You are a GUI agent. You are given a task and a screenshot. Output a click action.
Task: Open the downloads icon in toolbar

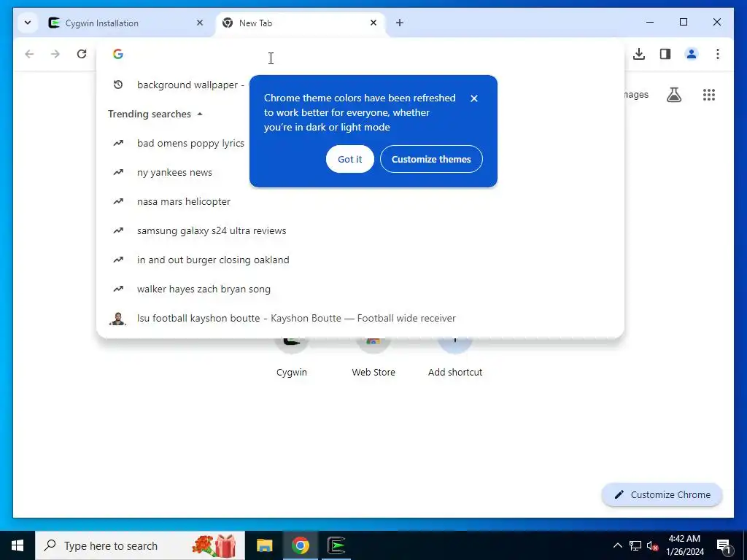(639, 54)
